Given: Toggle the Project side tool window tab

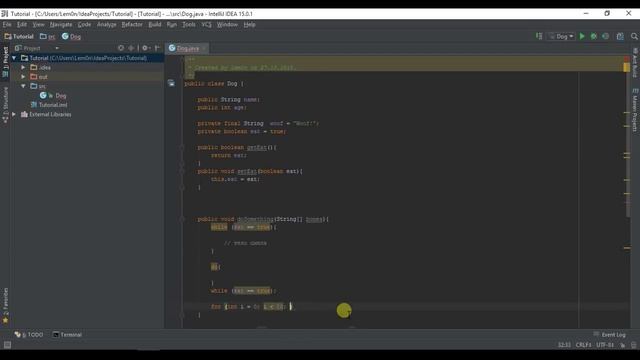Looking at the screenshot, I should pyautogui.click(x=5, y=62).
